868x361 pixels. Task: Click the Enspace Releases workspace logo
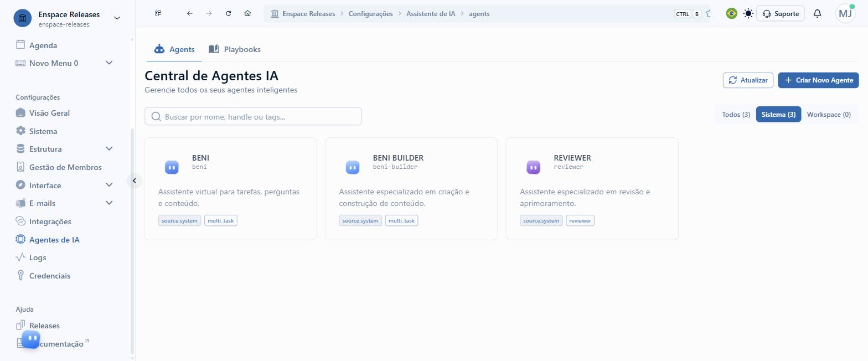pyautogui.click(x=23, y=18)
